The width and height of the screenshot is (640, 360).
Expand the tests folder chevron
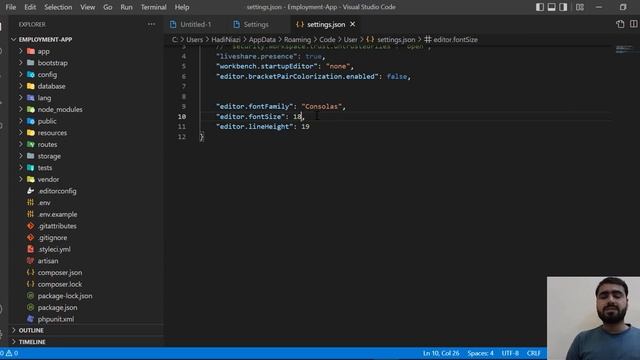[21, 167]
